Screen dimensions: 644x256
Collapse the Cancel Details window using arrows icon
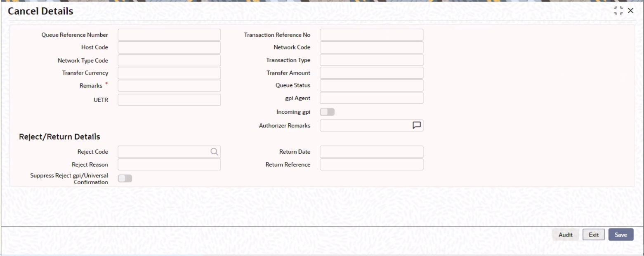[619, 11]
